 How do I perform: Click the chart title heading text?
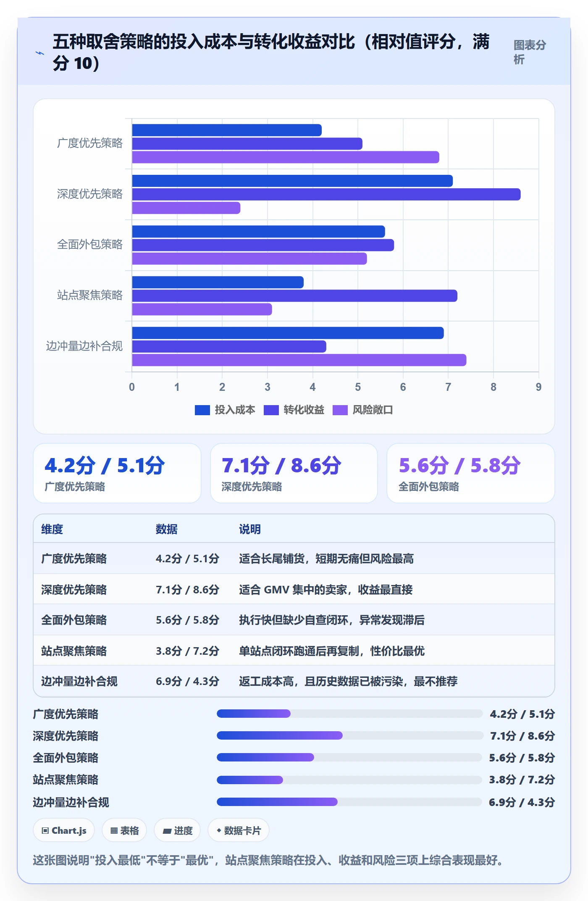pyautogui.click(x=271, y=52)
